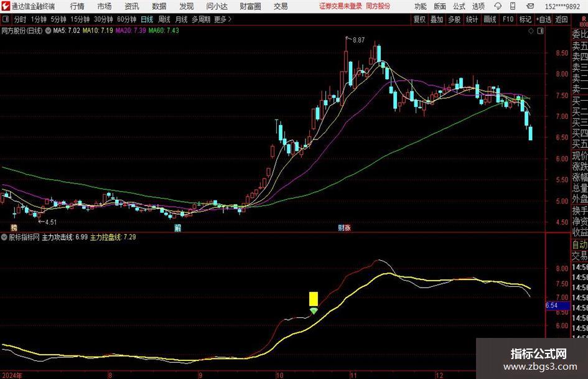Click the 解 event marker

coord(178,227)
